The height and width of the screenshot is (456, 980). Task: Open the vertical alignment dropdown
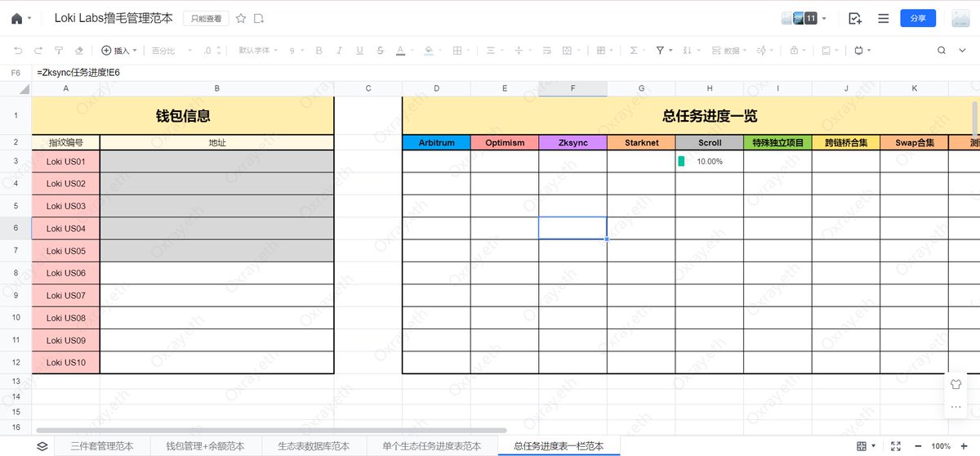pos(522,51)
